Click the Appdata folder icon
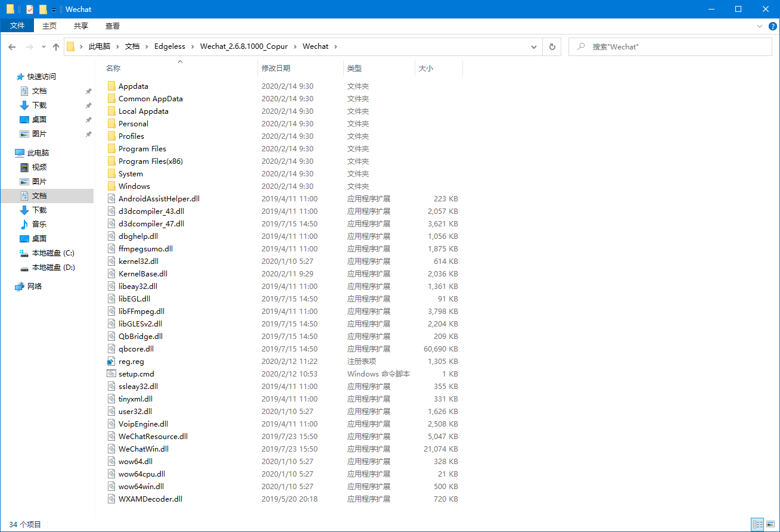 coord(111,86)
